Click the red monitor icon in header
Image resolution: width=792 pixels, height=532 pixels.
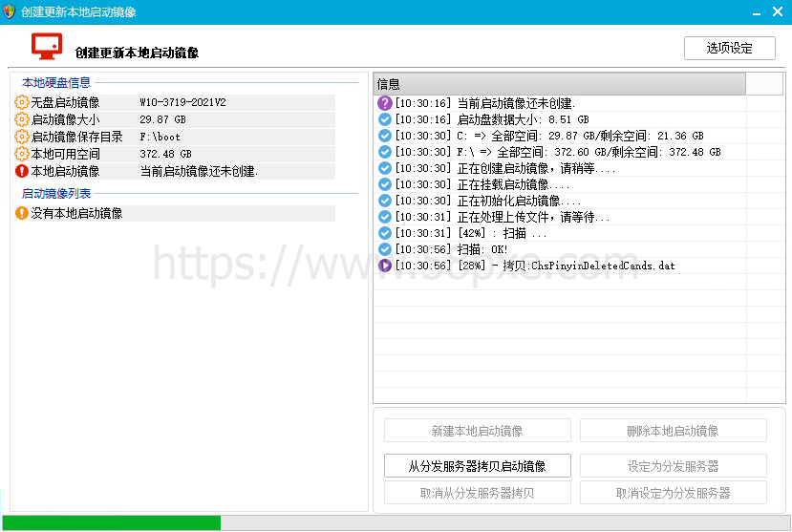tap(47, 46)
